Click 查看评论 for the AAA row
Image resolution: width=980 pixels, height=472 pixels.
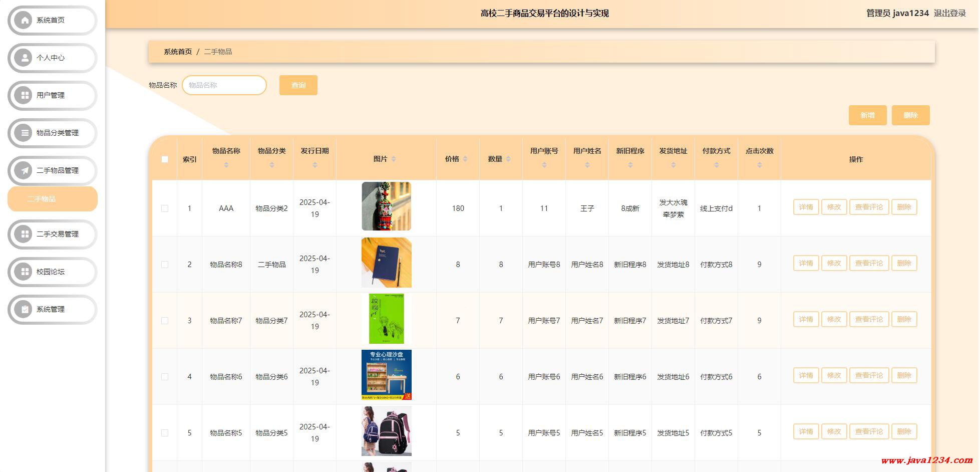click(869, 207)
